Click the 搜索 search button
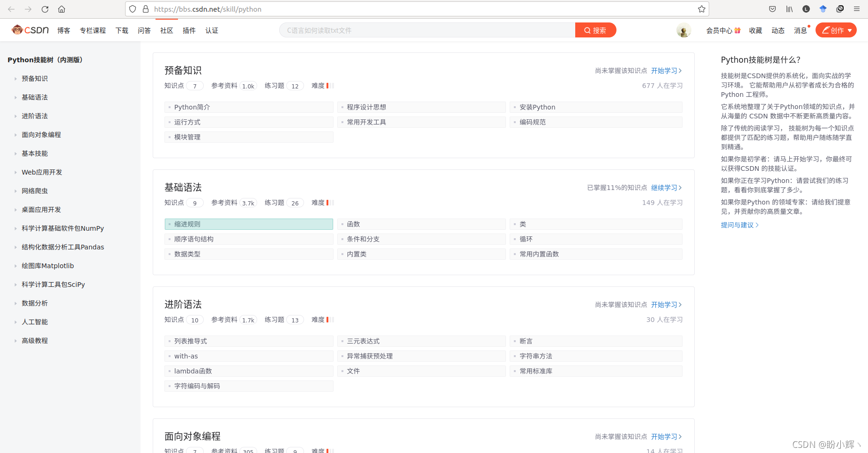Viewport: 868px width, 453px height. click(x=595, y=30)
